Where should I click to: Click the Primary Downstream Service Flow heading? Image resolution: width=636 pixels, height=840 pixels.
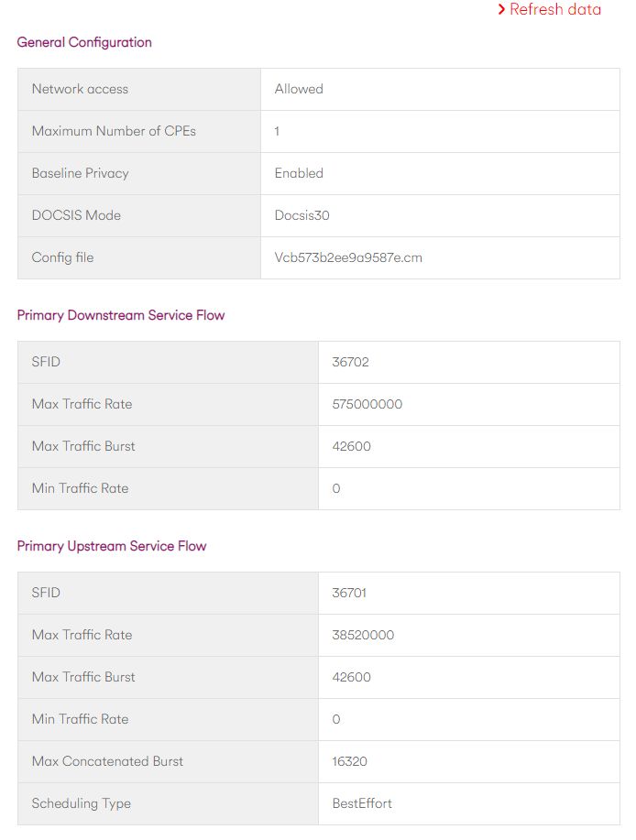[121, 315]
